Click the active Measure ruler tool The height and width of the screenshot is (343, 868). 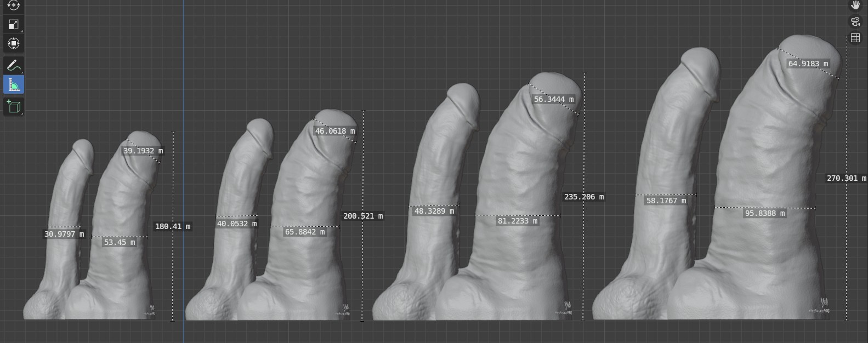point(14,84)
